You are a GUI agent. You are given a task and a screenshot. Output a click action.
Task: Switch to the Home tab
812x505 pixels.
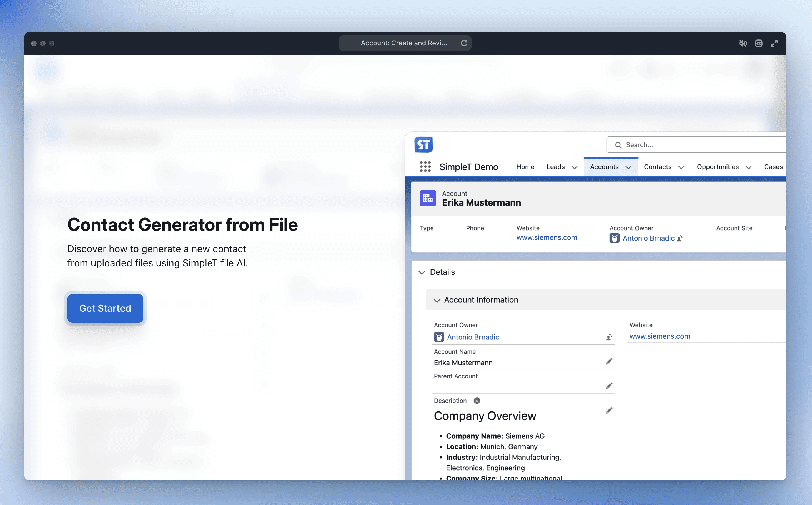click(x=525, y=167)
